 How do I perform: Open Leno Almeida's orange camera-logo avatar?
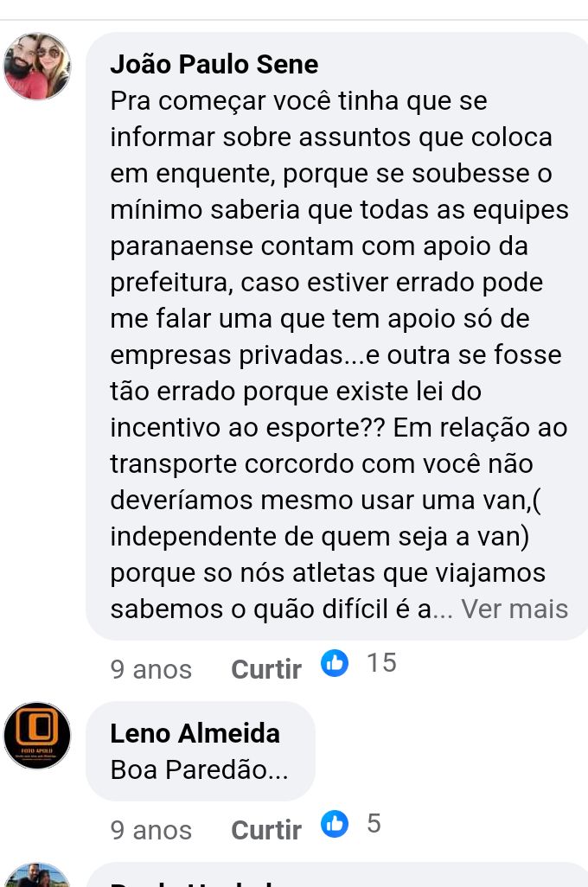[x=37, y=736]
